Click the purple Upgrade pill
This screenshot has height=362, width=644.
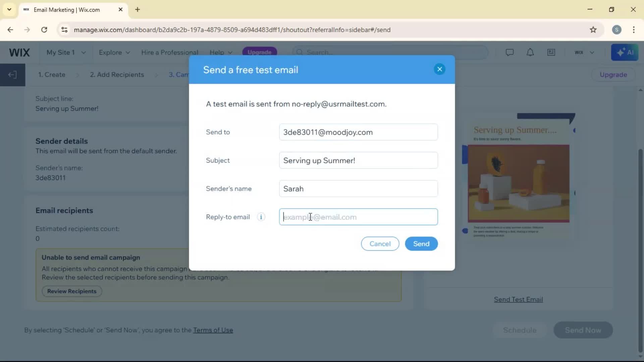click(x=259, y=52)
